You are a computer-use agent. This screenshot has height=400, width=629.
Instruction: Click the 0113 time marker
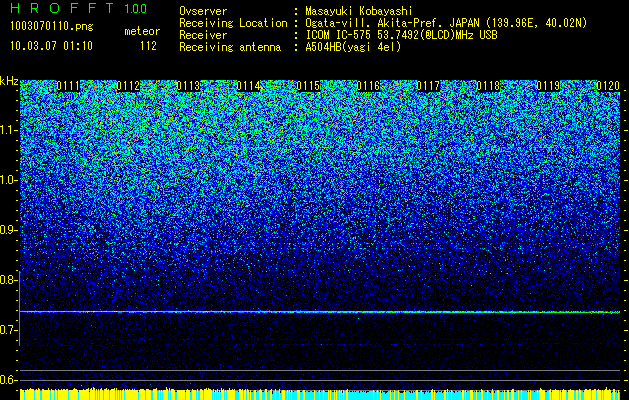tap(188, 86)
